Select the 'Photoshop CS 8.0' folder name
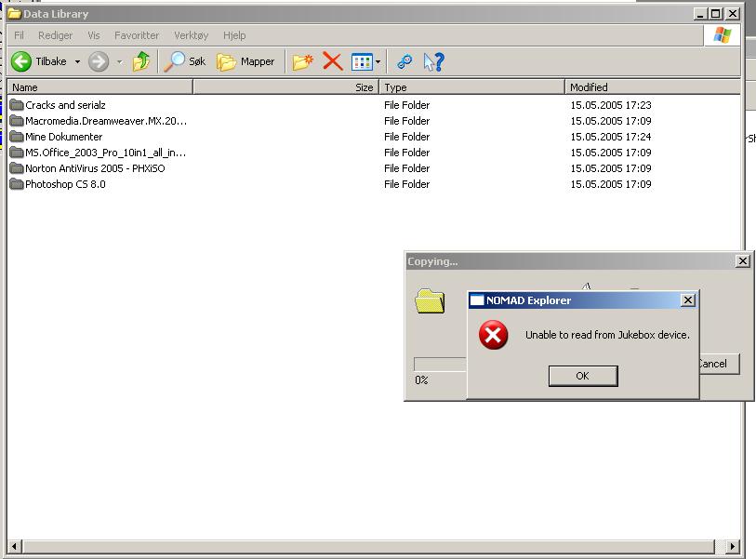The image size is (756, 559). [65, 184]
